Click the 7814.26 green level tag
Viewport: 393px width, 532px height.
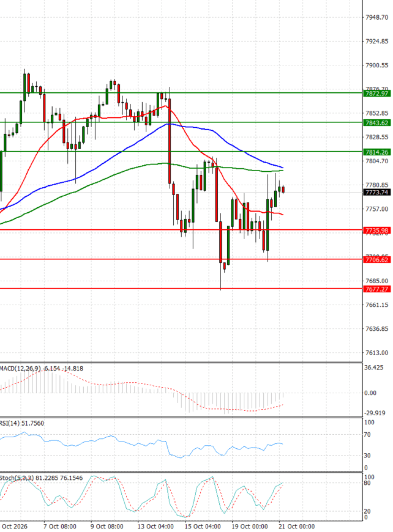(376, 152)
